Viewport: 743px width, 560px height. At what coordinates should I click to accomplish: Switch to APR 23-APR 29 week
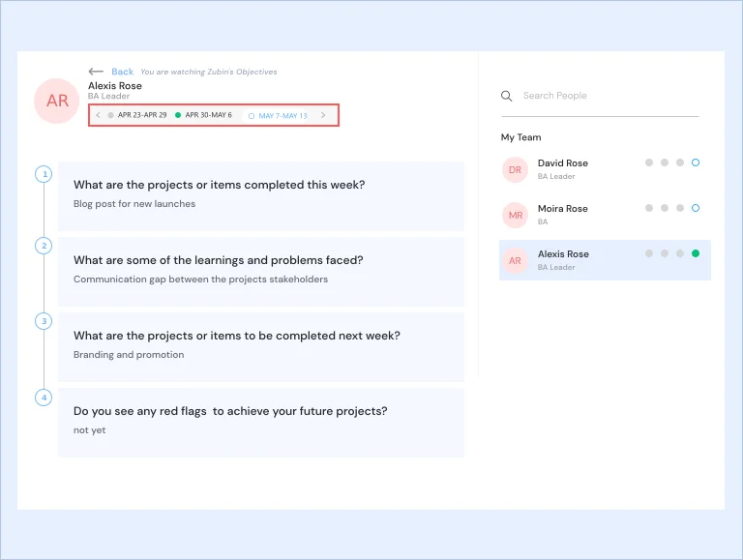(x=142, y=115)
